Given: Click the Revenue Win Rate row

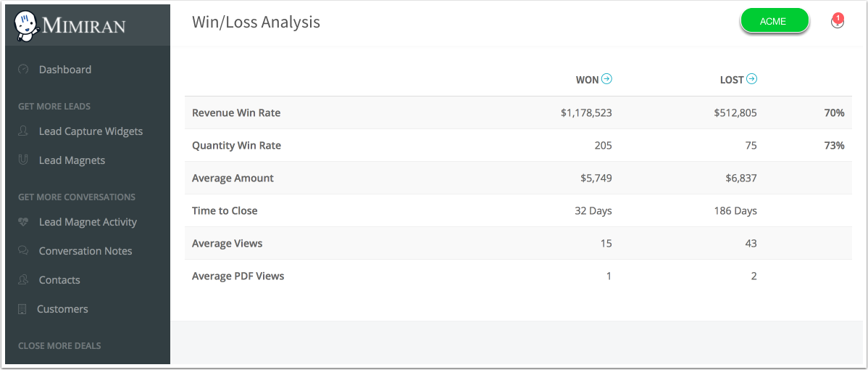Looking at the screenshot, I should click(236, 113).
